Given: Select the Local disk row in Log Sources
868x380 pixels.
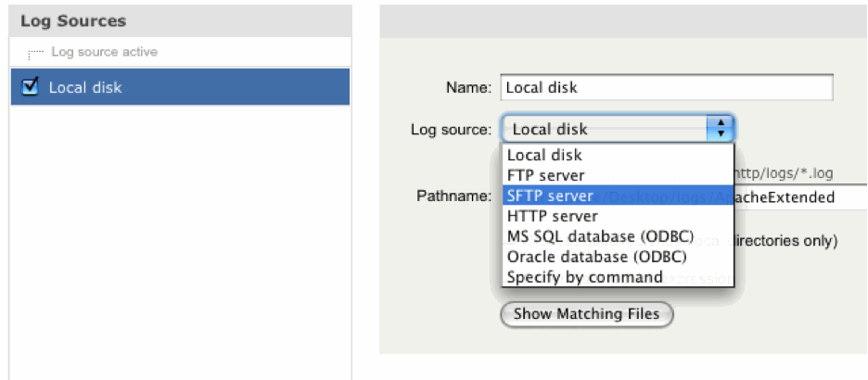Looking at the screenshot, I should pyautogui.click(x=185, y=87).
